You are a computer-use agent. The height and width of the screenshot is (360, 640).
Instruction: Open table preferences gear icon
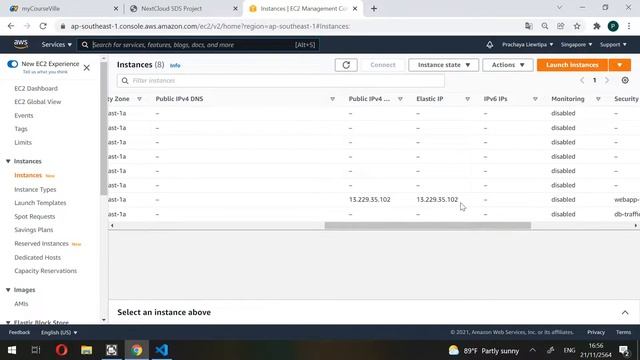click(625, 80)
